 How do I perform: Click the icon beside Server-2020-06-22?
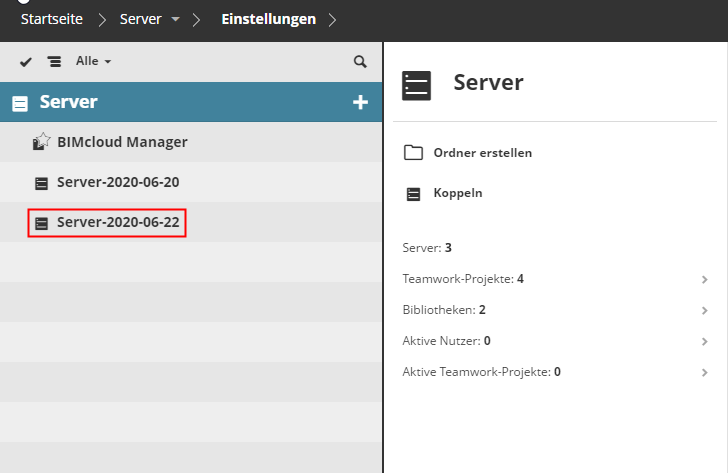[41, 224]
